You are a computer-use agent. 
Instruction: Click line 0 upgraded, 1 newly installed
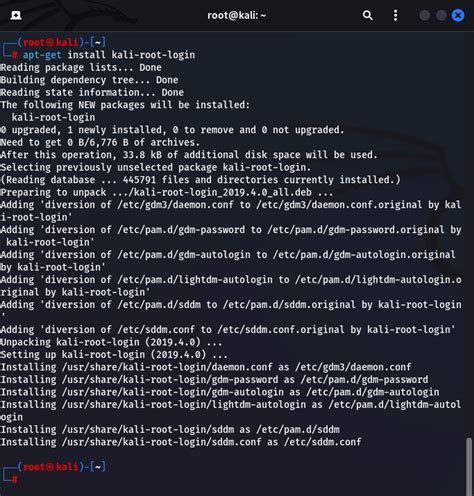(172, 130)
